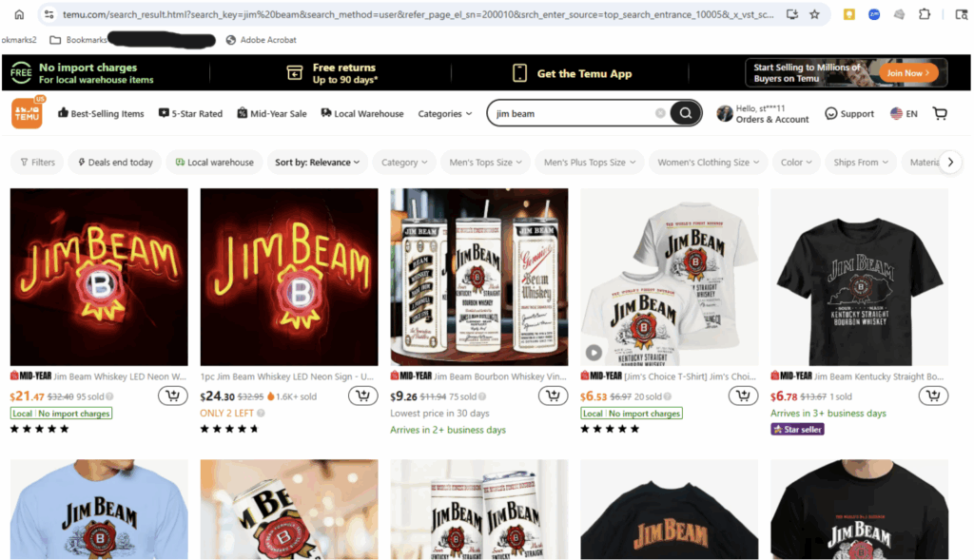Open the Categories menu

[x=445, y=113]
